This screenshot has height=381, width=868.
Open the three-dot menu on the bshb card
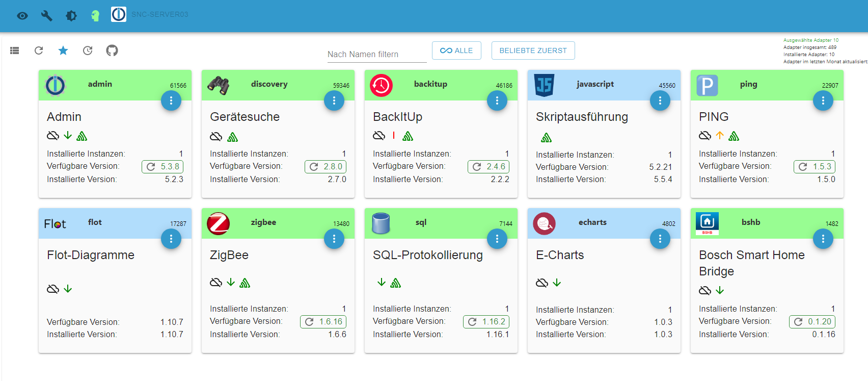823,239
